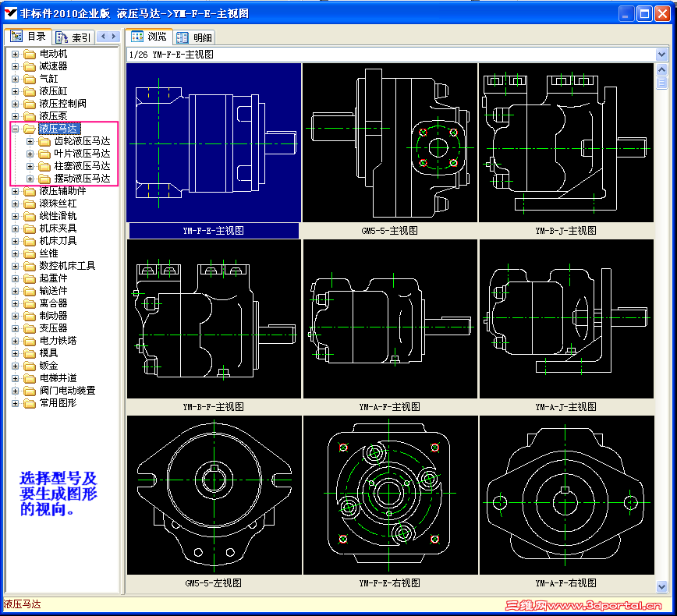Click the 齿轮液压马达 tree label

(82, 141)
